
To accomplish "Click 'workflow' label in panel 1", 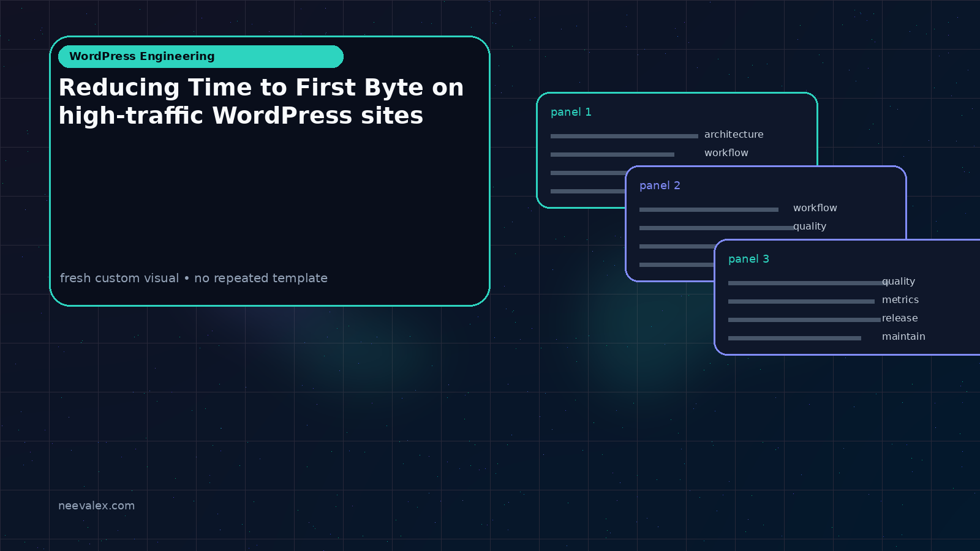I will [726, 153].
